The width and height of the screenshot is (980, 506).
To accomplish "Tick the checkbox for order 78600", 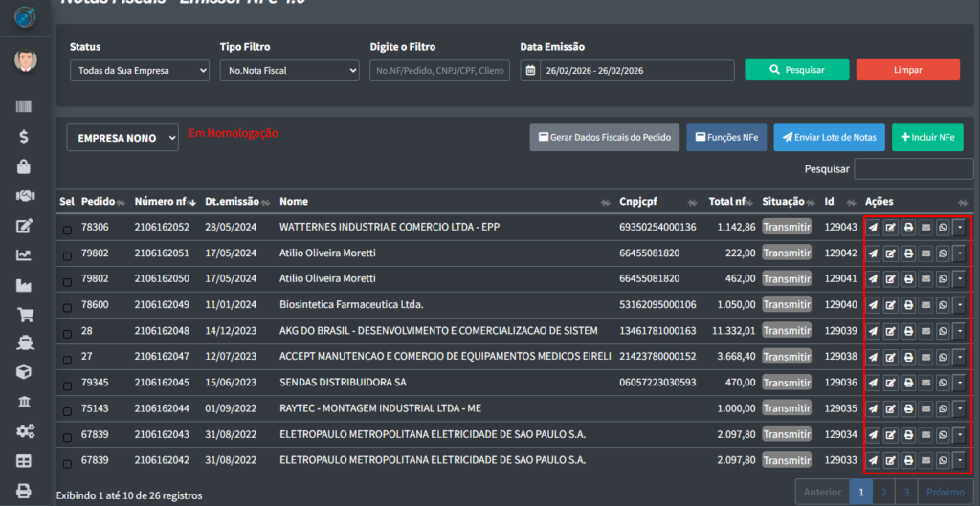I will click(67, 305).
